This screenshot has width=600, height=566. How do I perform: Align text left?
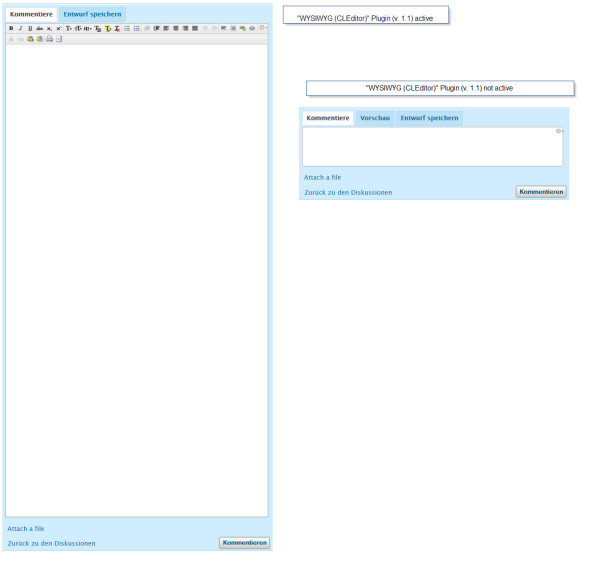(x=166, y=28)
